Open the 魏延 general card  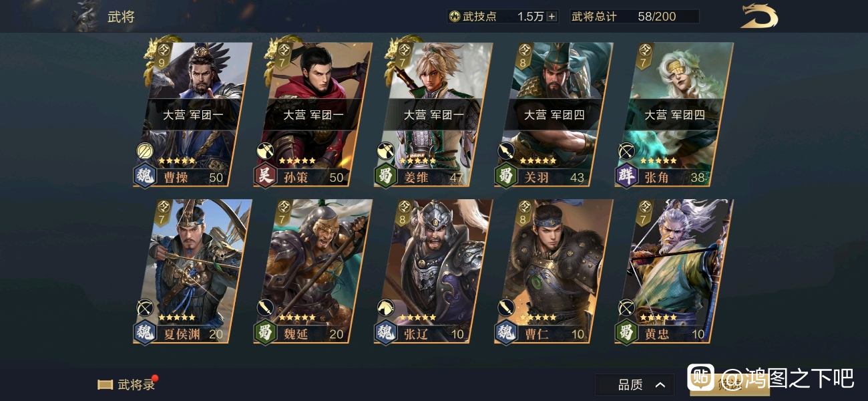point(313,271)
